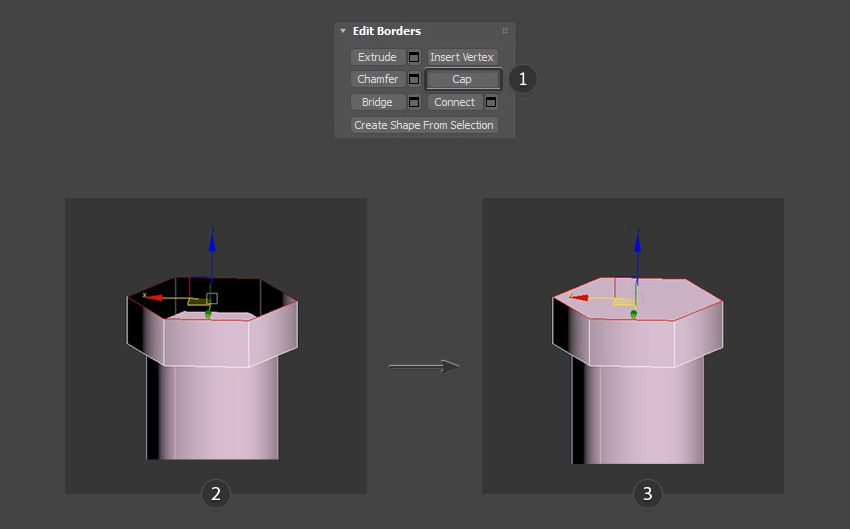850x529 pixels.
Task: Open the Connect settings box icon
Action: point(491,102)
